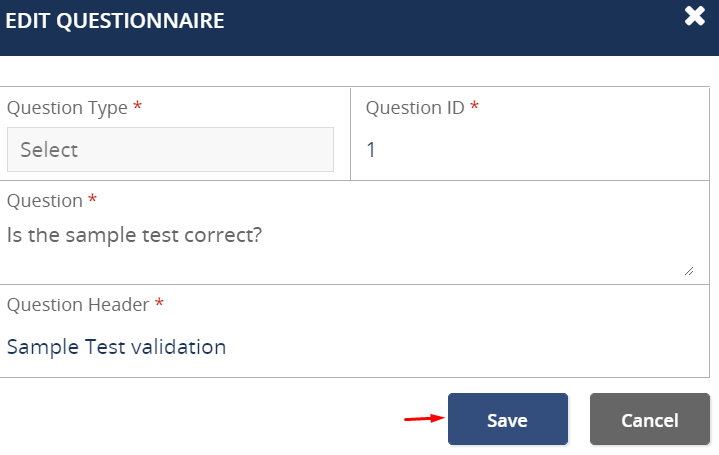Click the Question ID input field
The image size is (719, 455).
click(x=530, y=150)
